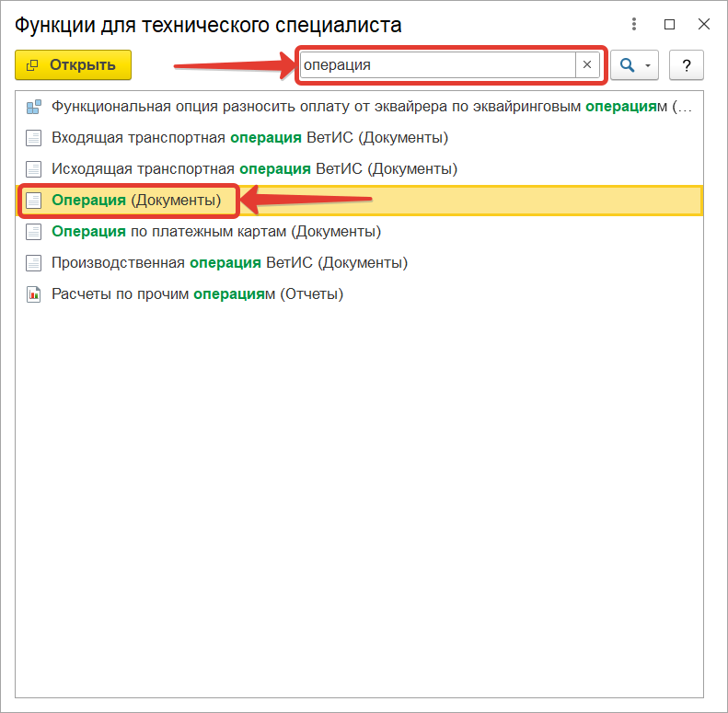Viewport: 728px width, 713px height.
Task: Select Операция по платежным картам entry
Action: click(x=216, y=232)
